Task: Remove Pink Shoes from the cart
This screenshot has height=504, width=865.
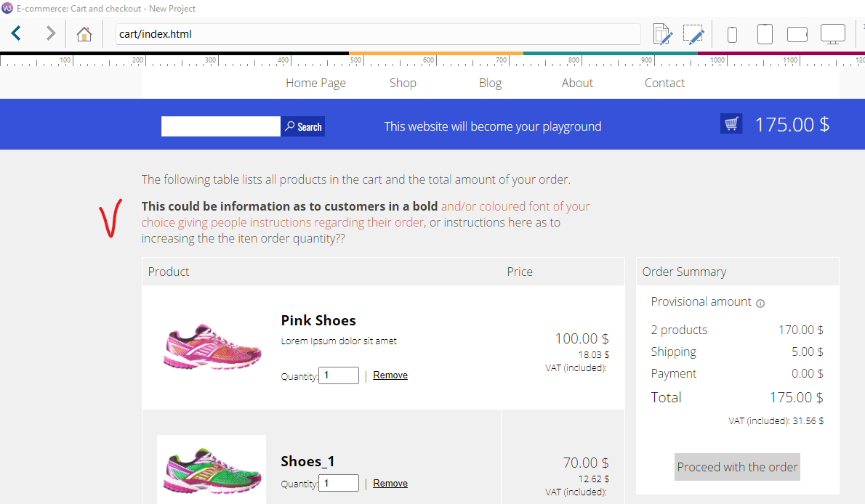Action: 390,375
